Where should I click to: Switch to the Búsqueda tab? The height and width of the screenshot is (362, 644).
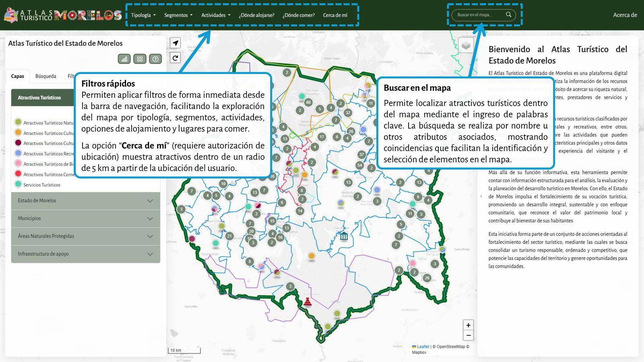click(46, 76)
